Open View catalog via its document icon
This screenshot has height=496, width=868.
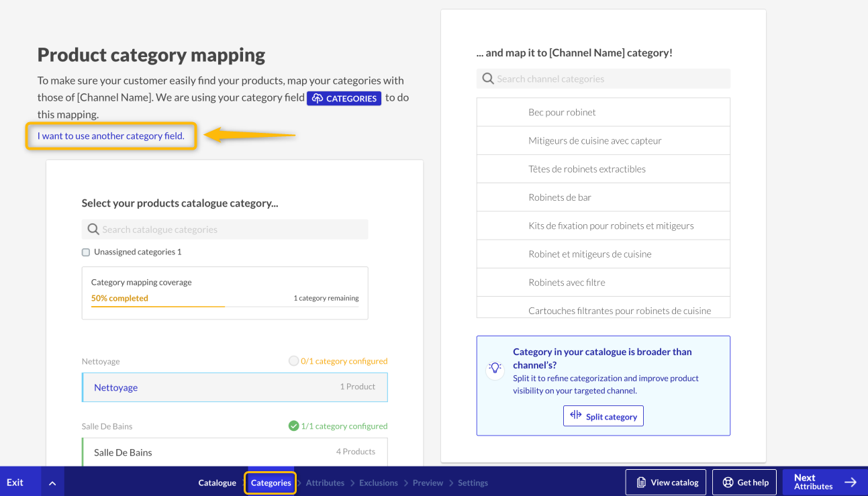pyautogui.click(x=642, y=482)
